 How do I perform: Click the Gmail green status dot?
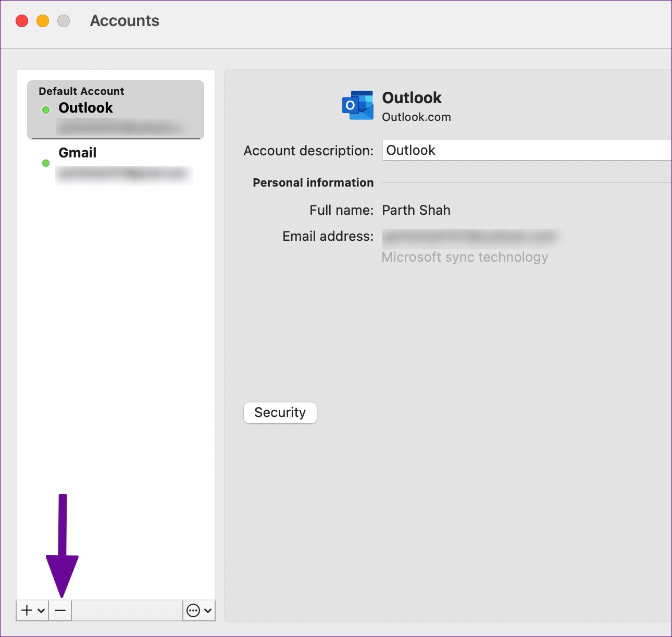click(46, 163)
